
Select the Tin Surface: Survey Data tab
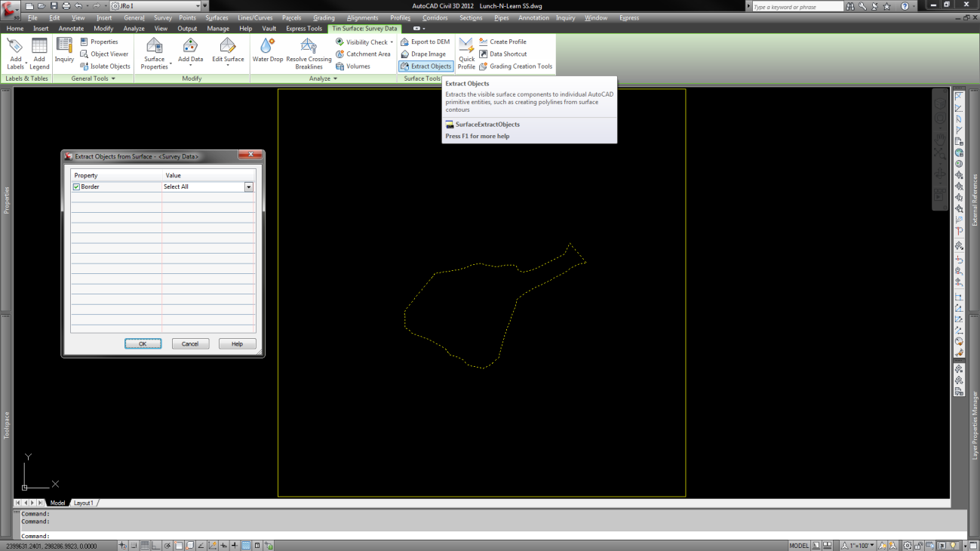364,29
